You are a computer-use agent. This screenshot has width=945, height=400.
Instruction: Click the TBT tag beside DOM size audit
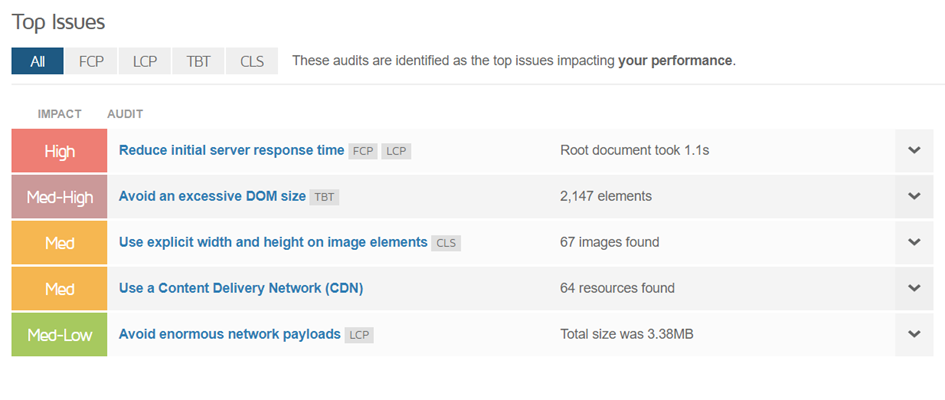pos(325,197)
